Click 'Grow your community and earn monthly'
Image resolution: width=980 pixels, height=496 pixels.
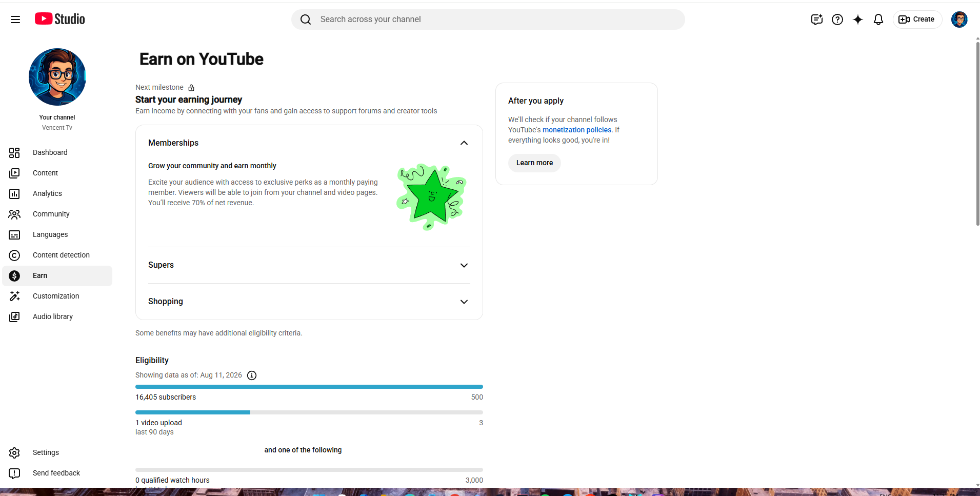[212, 166]
